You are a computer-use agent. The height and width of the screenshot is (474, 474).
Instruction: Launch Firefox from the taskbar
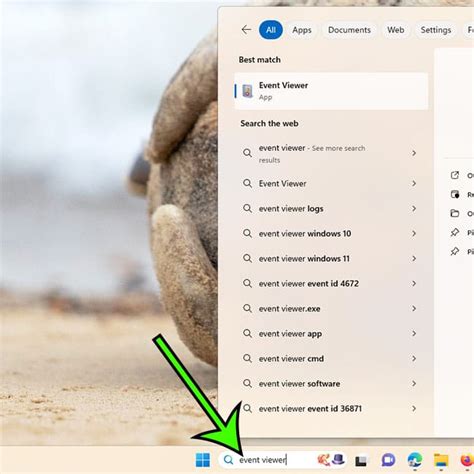pyautogui.click(x=467, y=460)
